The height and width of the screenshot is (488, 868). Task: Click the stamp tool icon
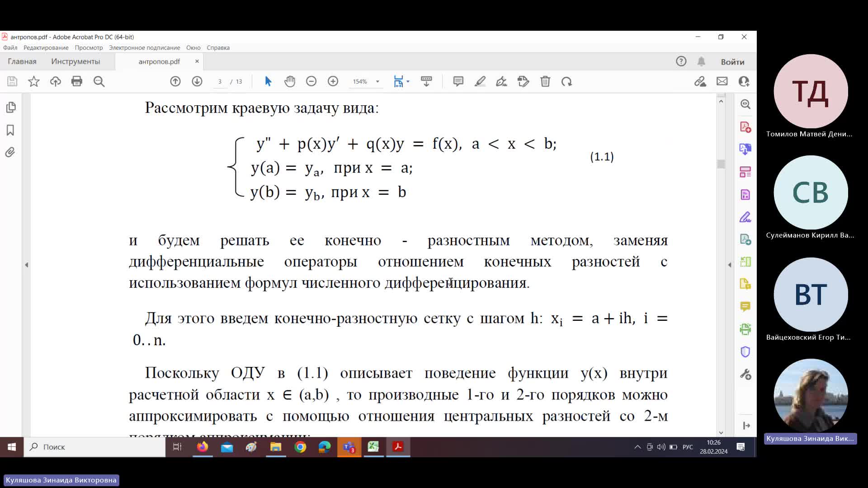click(523, 81)
